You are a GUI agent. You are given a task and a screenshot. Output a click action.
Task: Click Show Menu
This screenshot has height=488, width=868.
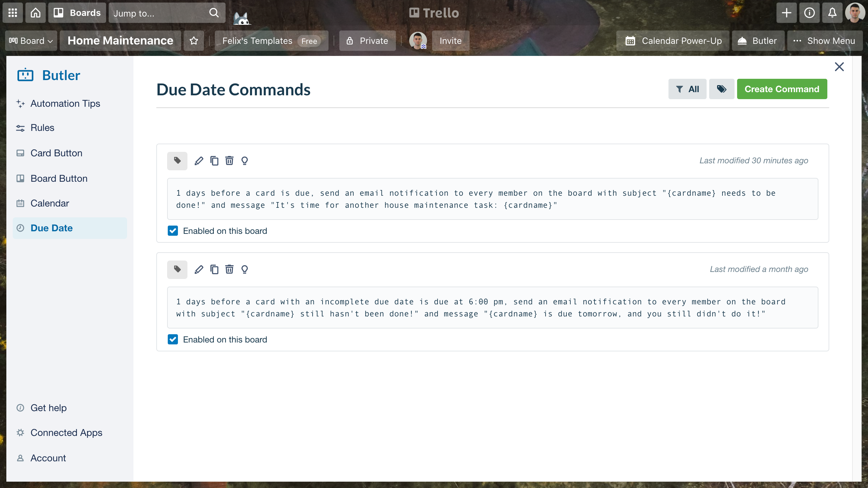point(825,41)
